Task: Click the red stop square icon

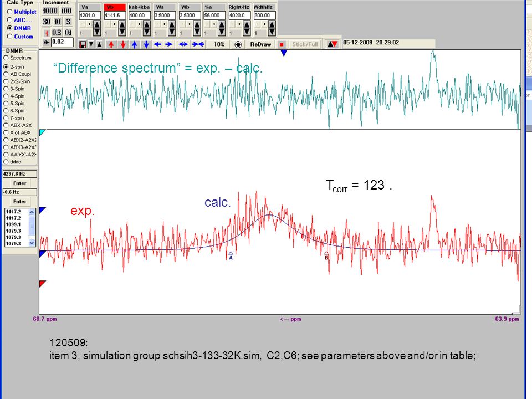Action: click(282, 44)
